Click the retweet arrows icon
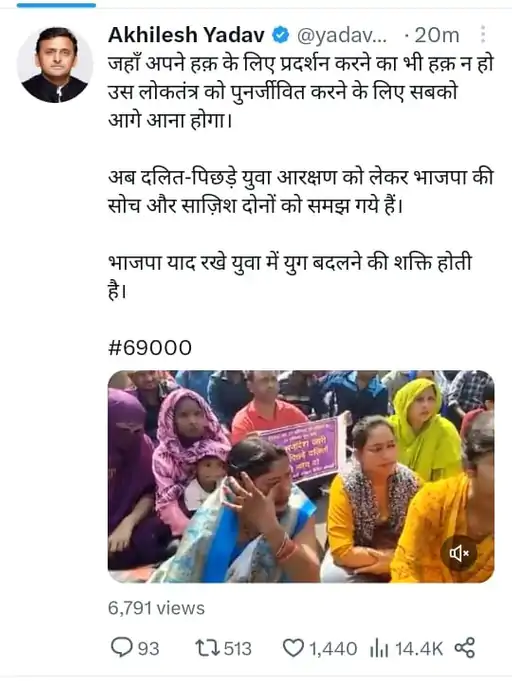The width and height of the screenshot is (512, 683). coord(207,648)
